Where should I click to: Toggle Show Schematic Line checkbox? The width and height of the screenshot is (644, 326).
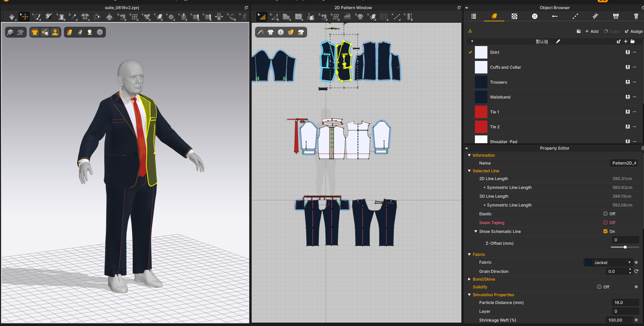coord(605,231)
